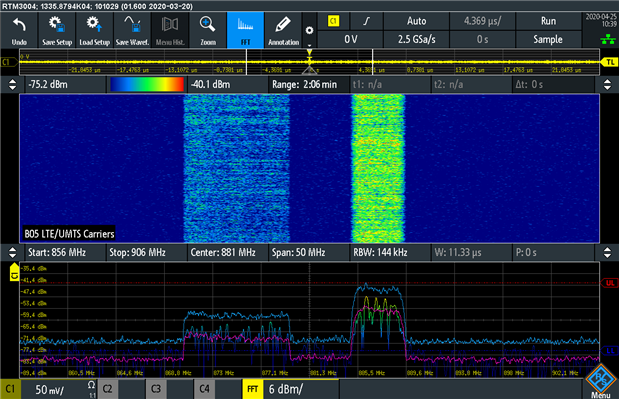Toggle the Run acquisition button
Viewport: 619px width, 399px height.
pos(548,21)
